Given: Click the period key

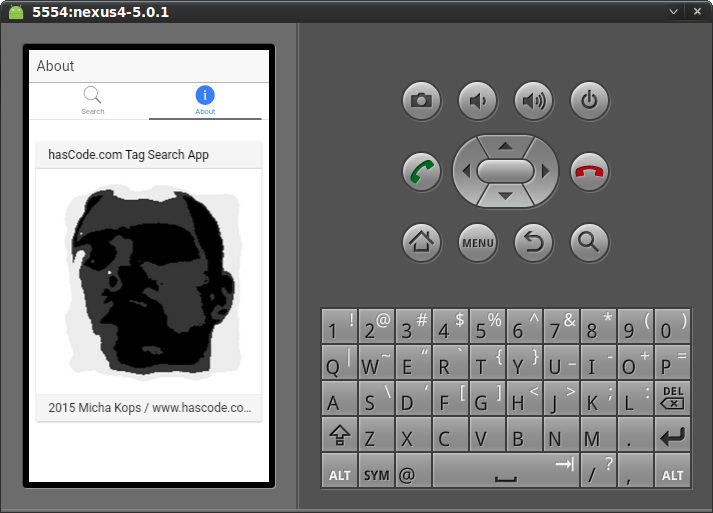Looking at the screenshot, I should (x=636, y=434).
